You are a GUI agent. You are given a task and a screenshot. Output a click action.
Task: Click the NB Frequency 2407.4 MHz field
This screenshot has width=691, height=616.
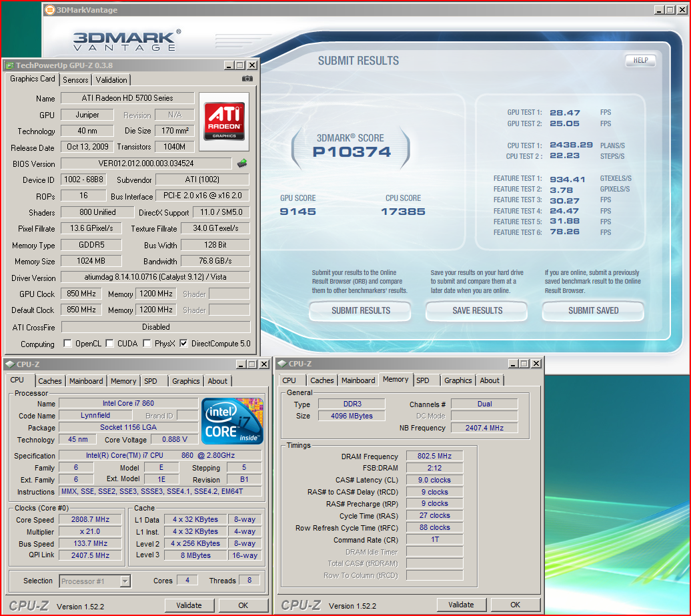[x=484, y=428]
